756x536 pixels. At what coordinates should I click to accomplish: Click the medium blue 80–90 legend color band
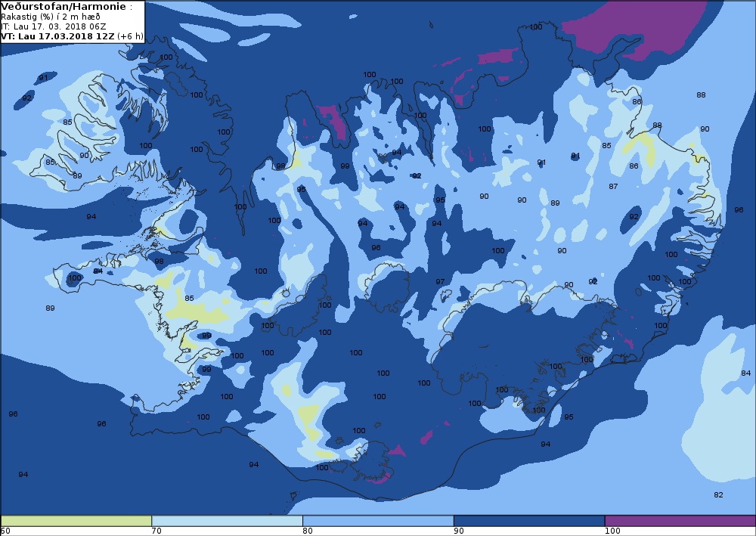pyautogui.click(x=378, y=521)
